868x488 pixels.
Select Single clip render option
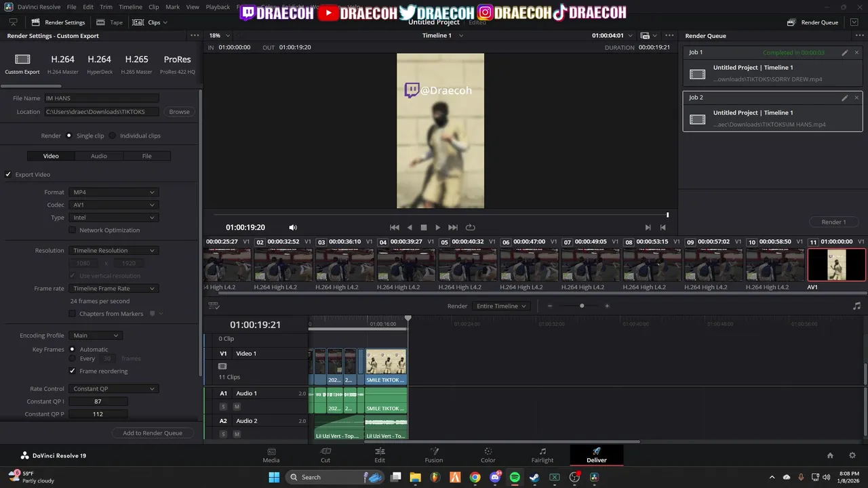(x=68, y=136)
